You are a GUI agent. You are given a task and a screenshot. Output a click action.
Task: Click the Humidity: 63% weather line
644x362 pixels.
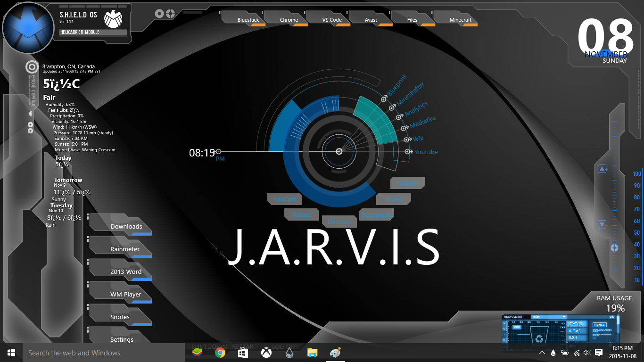[x=60, y=104]
